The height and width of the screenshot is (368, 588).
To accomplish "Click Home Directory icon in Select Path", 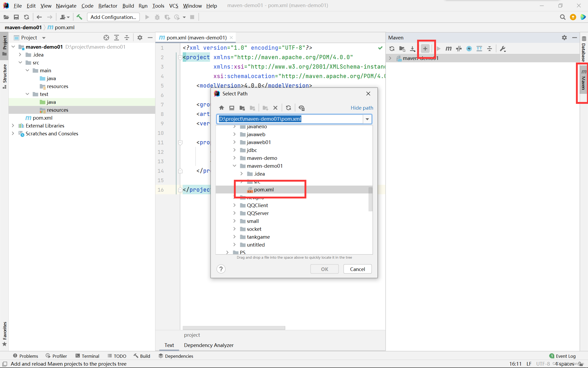I will click(x=222, y=108).
